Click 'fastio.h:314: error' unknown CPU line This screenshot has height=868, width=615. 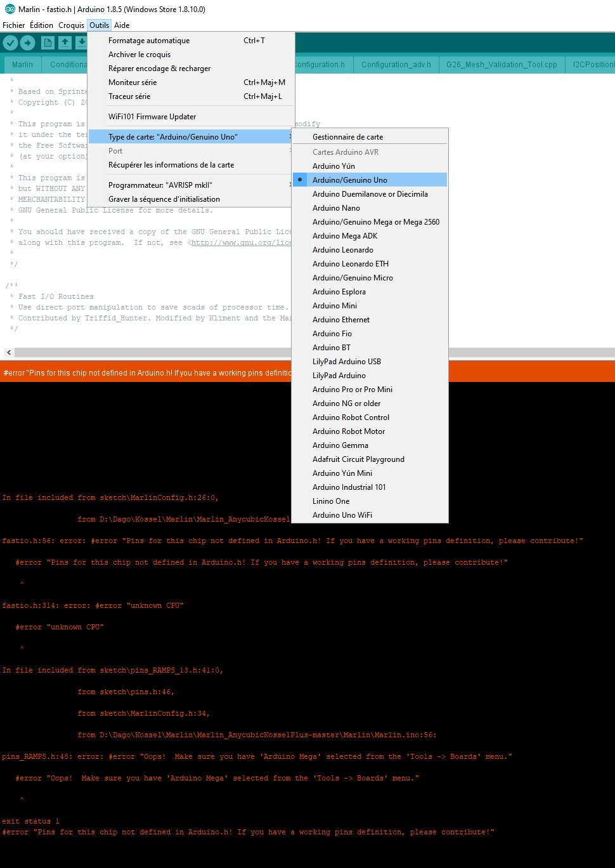tap(93, 605)
